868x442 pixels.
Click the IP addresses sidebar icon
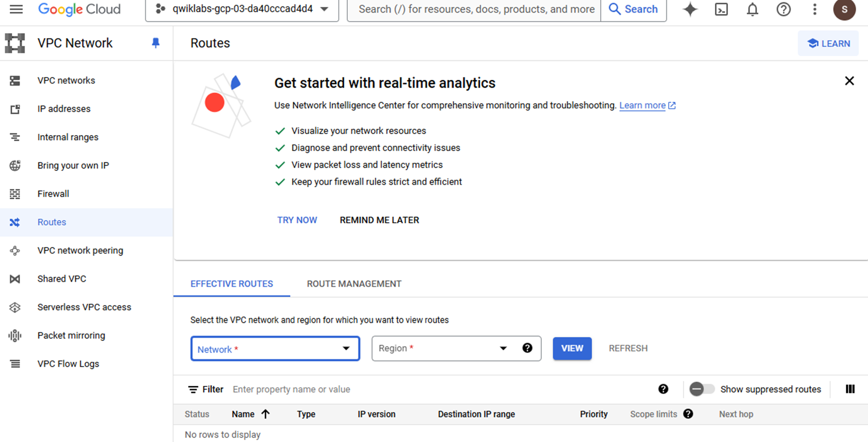coord(15,109)
